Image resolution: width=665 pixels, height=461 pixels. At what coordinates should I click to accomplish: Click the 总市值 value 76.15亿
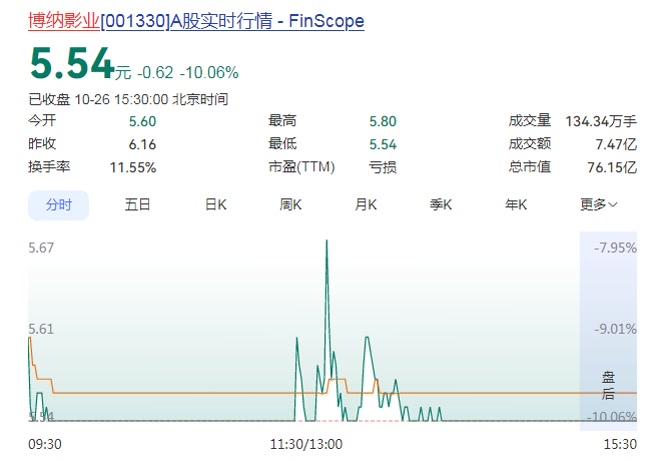[612, 168]
